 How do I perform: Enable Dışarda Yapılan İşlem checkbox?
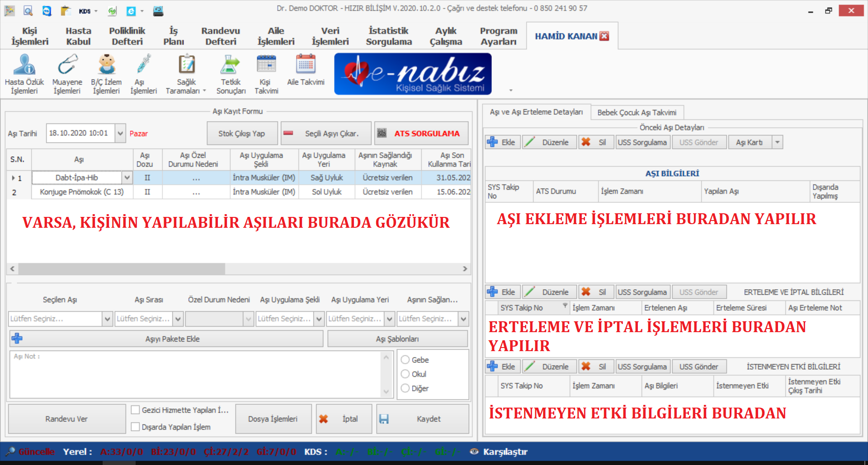135,427
